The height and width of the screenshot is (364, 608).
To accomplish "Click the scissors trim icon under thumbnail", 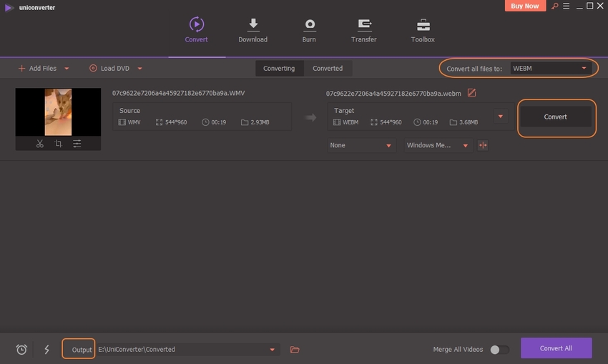I will coord(40,144).
